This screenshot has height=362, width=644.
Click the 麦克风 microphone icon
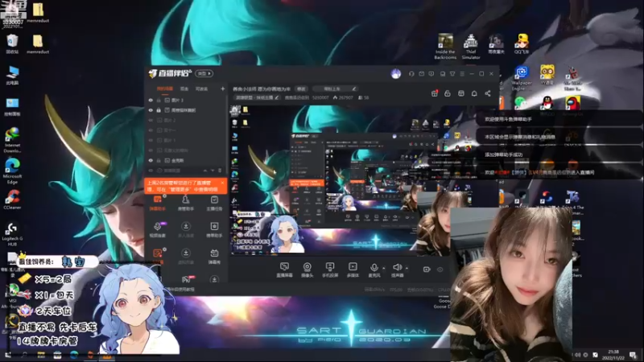(x=374, y=269)
